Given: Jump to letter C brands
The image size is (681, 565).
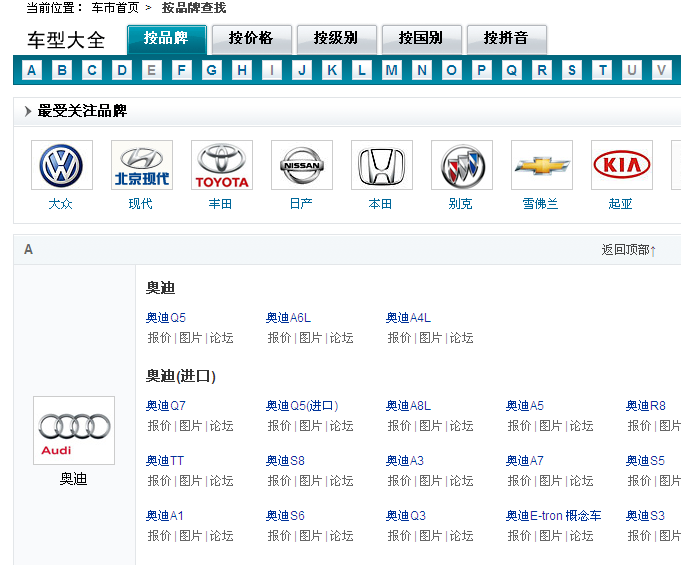Looking at the screenshot, I should point(92,70).
